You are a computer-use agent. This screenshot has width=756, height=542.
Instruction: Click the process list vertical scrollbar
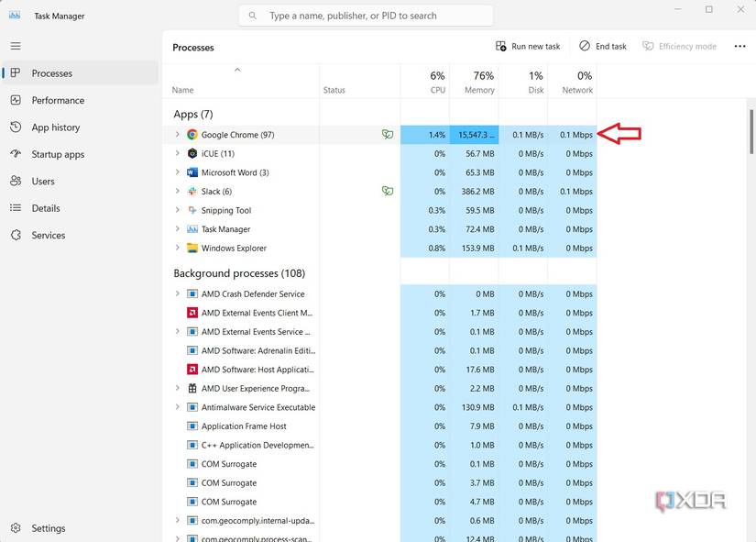click(751, 132)
